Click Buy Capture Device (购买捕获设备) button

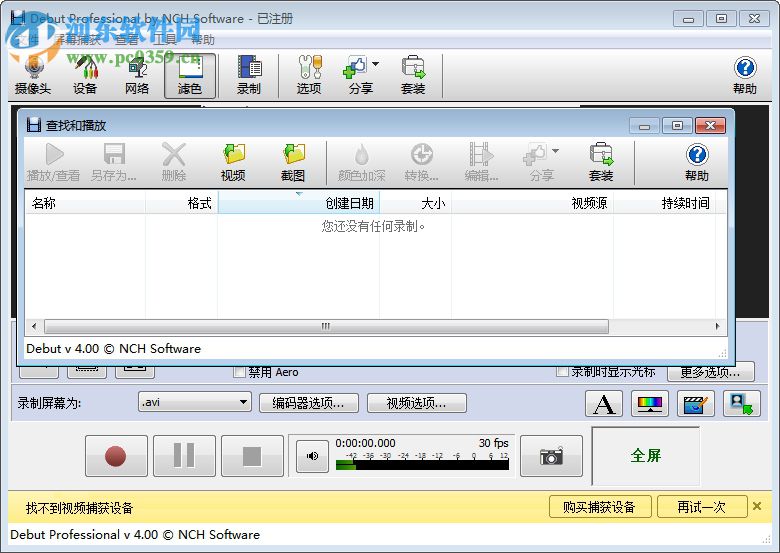pos(600,507)
